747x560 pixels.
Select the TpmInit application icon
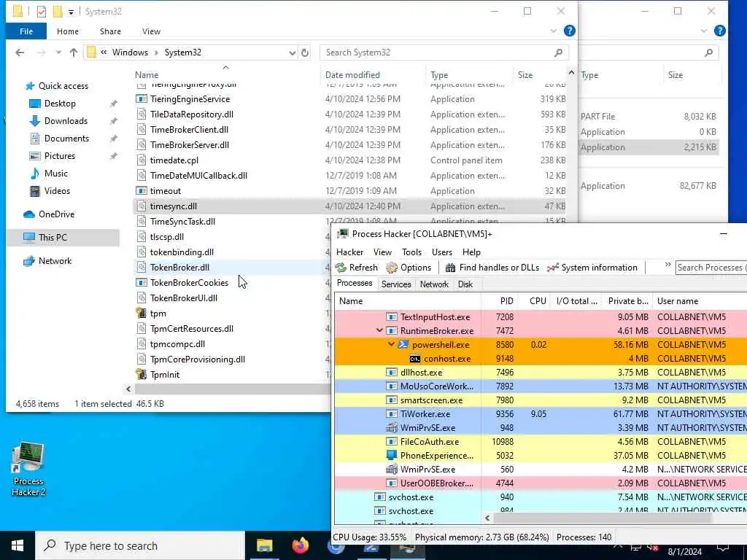pos(141,374)
